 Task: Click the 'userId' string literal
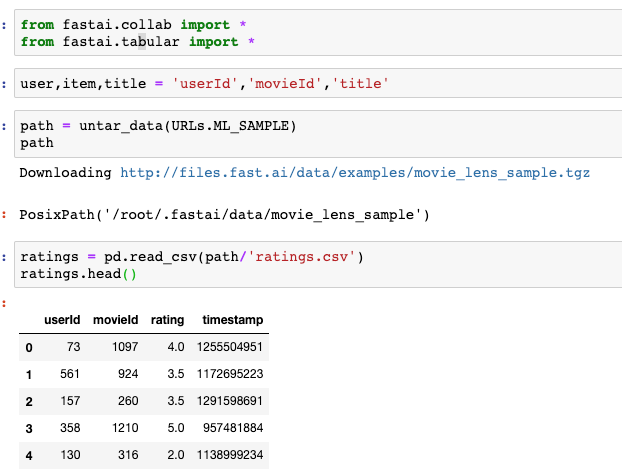pos(205,84)
